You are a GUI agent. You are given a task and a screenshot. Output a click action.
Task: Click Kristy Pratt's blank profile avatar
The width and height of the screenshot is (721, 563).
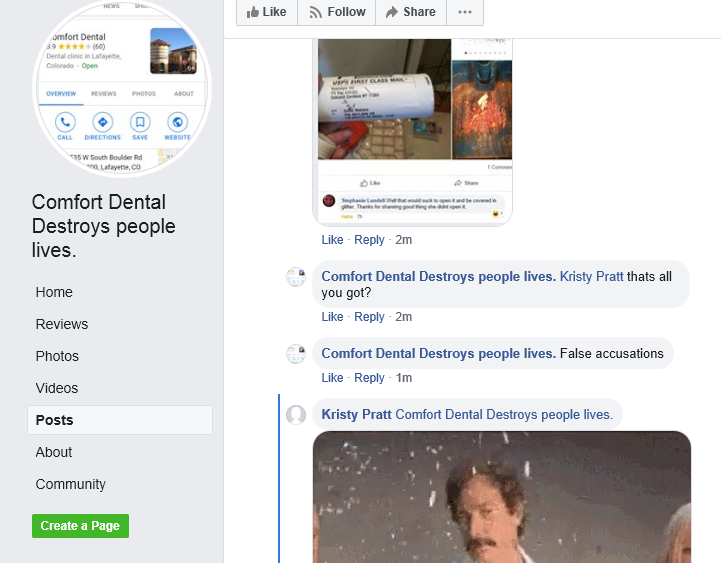coord(296,415)
